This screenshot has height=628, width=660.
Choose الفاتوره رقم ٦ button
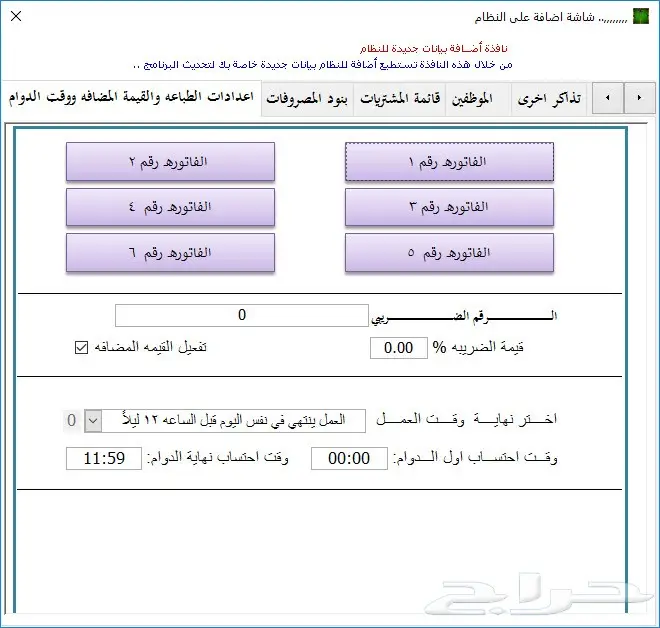pyautogui.click(x=170, y=253)
